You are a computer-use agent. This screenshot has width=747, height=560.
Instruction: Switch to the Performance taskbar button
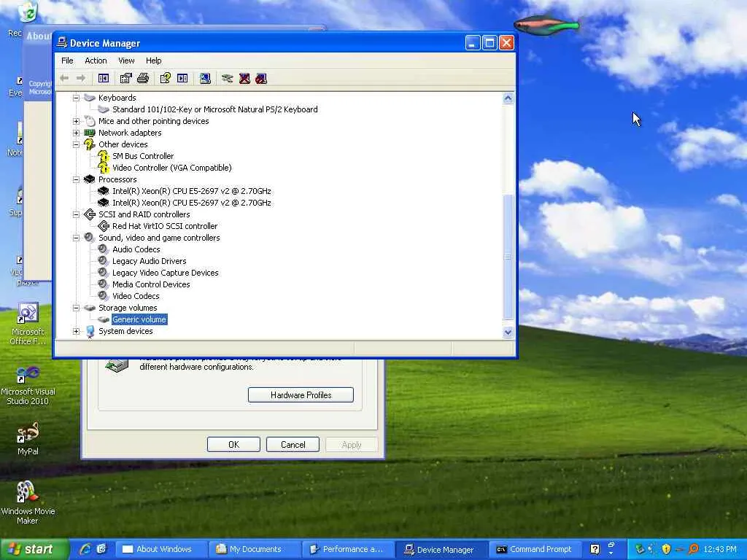[x=349, y=549]
